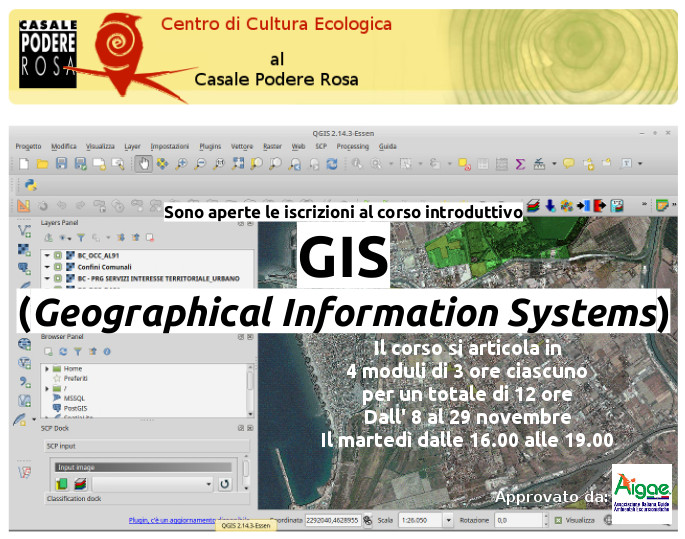685x539 pixels.
Task: Toggle visibility of BC_OCC_AL91 layer
Action: pyautogui.click(x=58, y=255)
